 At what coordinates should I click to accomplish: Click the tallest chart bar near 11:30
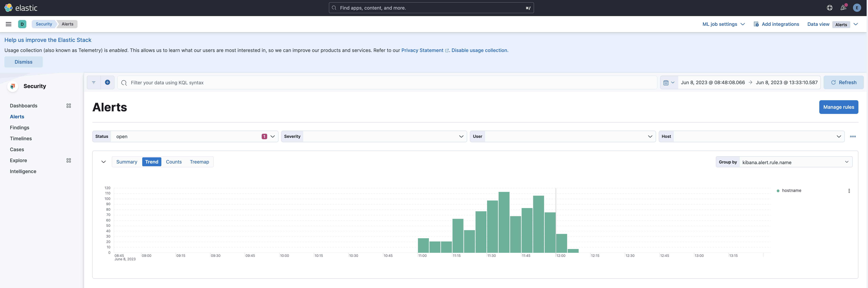[504, 222]
